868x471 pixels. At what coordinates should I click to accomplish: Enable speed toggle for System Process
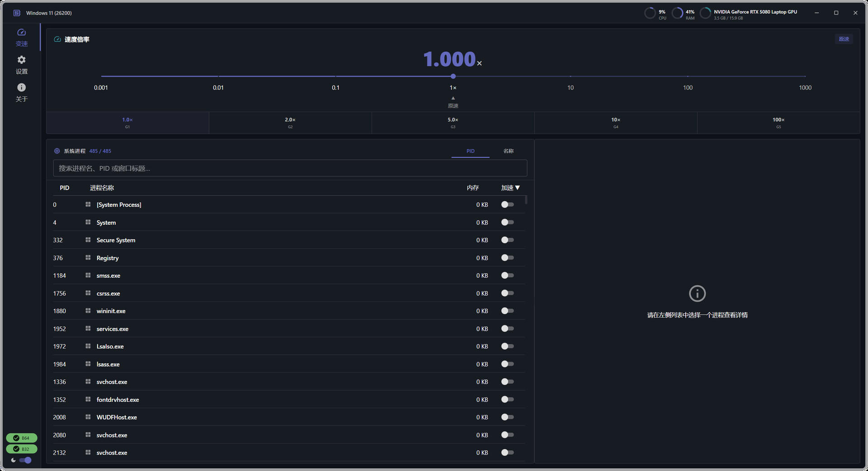point(507,205)
